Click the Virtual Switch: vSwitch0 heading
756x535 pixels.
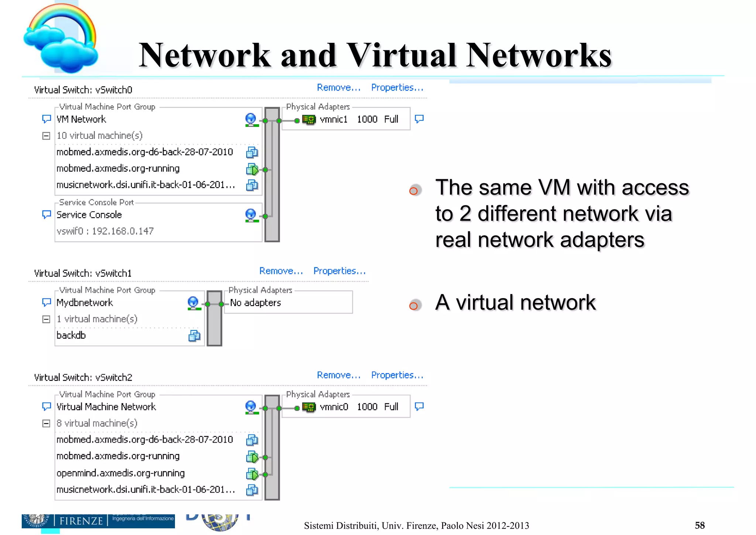pos(83,90)
